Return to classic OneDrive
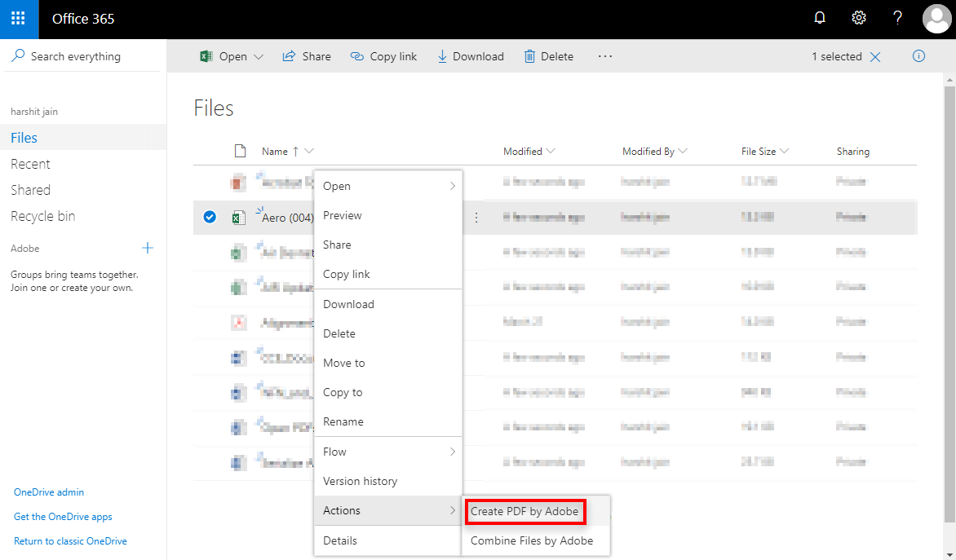Screen dimensions: 956x560 tap(70, 540)
